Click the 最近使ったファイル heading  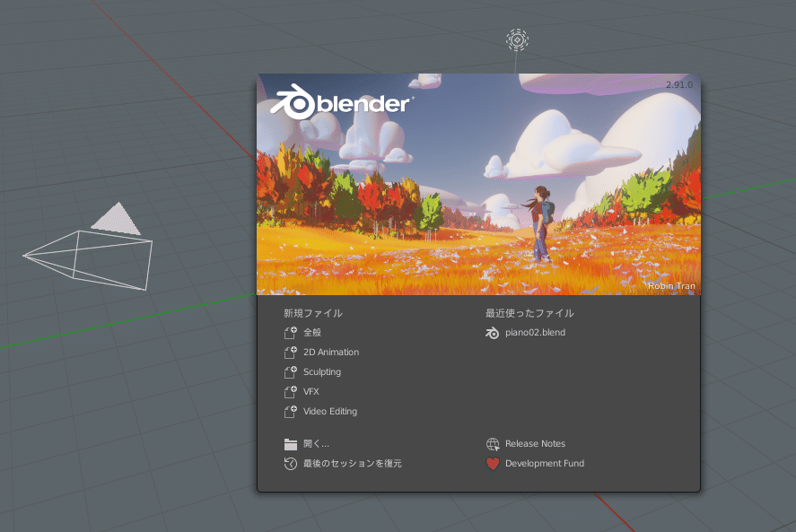click(x=529, y=313)
